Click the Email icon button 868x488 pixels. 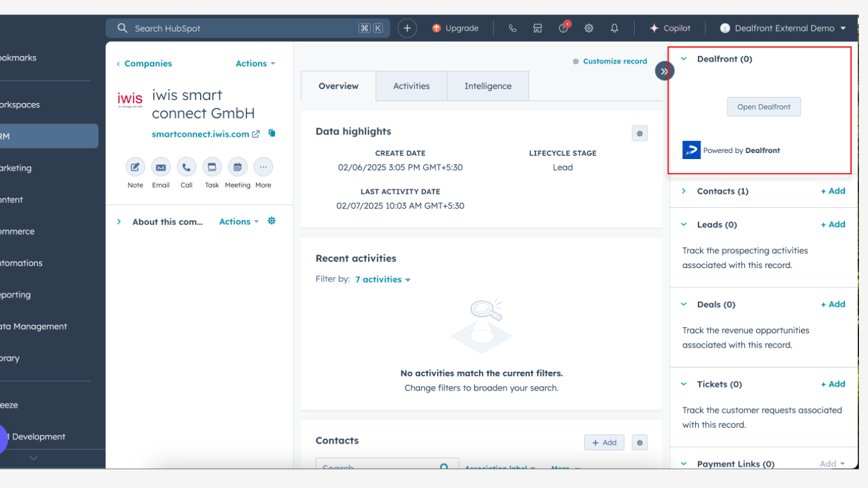coord(161,167)
